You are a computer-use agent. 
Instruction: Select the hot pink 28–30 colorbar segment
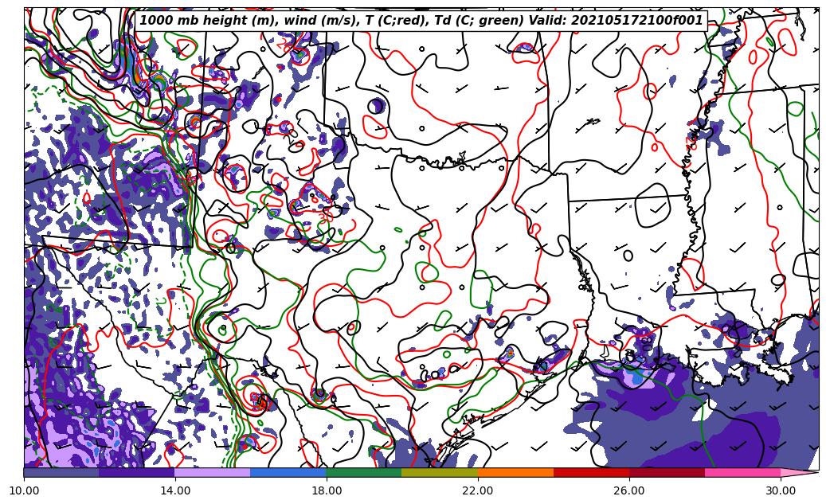(x=743, y=472)
